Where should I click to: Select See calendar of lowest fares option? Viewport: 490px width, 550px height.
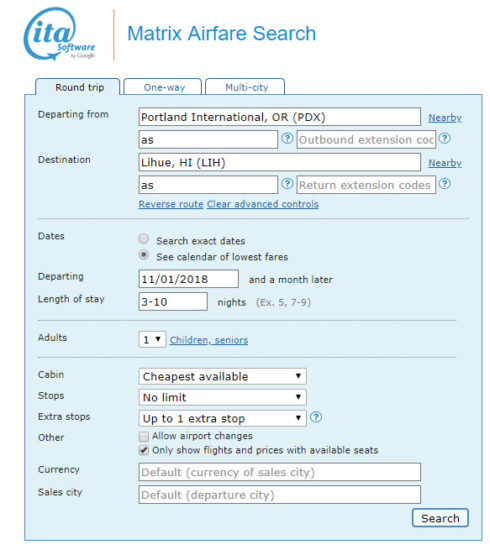click(x=143, y=255)
